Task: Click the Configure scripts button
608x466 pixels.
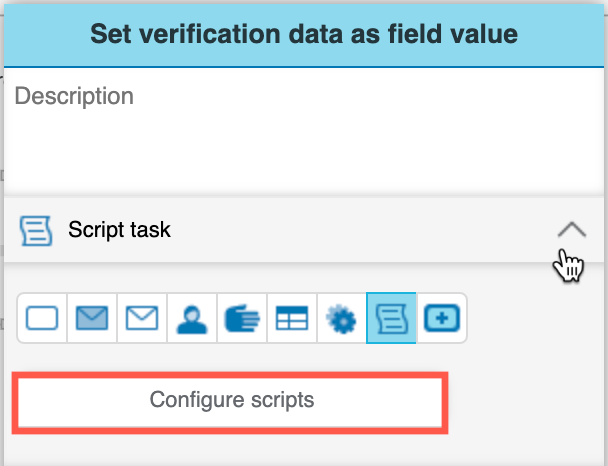Action: (231, 401)
